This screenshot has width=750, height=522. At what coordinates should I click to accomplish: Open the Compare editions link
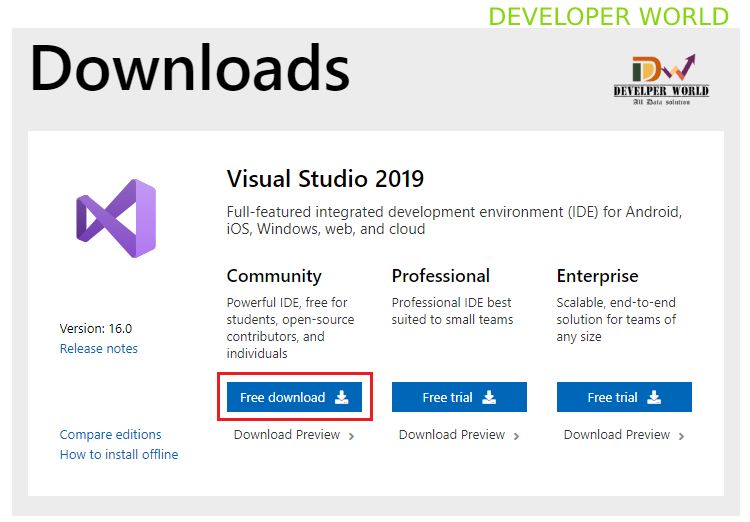pyautogui.click(x=110, y=434)
